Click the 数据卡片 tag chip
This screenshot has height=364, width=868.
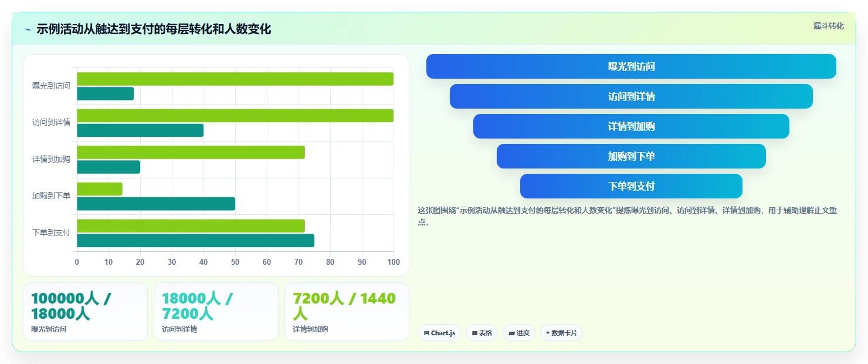point(561,333)
